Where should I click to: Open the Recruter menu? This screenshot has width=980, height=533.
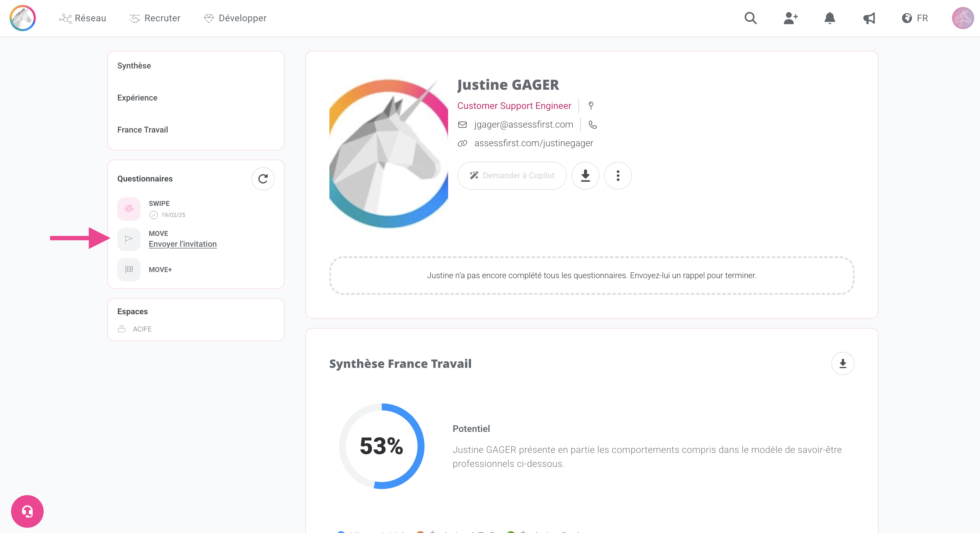pyautogui.click(x=155, y=18)
